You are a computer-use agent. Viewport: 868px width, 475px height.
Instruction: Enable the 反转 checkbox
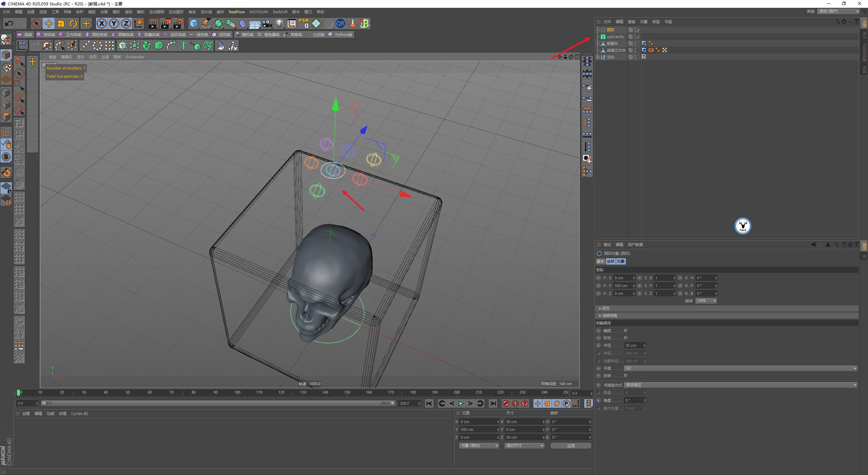coord(626,375)
